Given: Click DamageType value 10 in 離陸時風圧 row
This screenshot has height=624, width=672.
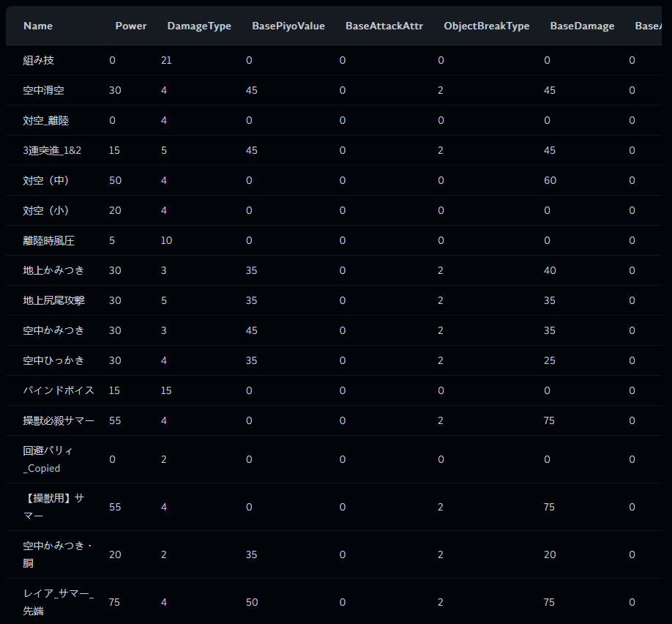Looking at the screenshot, I should click(x=166, y=240).
